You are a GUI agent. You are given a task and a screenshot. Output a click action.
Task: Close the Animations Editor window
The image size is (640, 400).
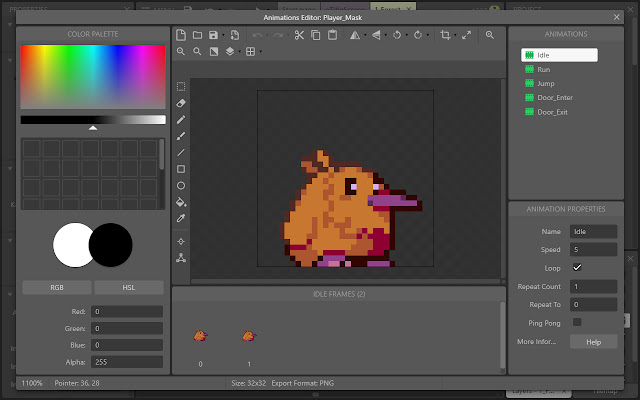[616, 17]
